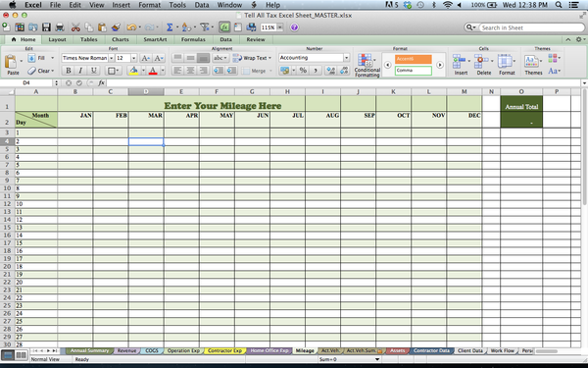This screenshot has width=588, height=368.
Task: Click the Undo arrow icon
Action: (x=131, y=27)
